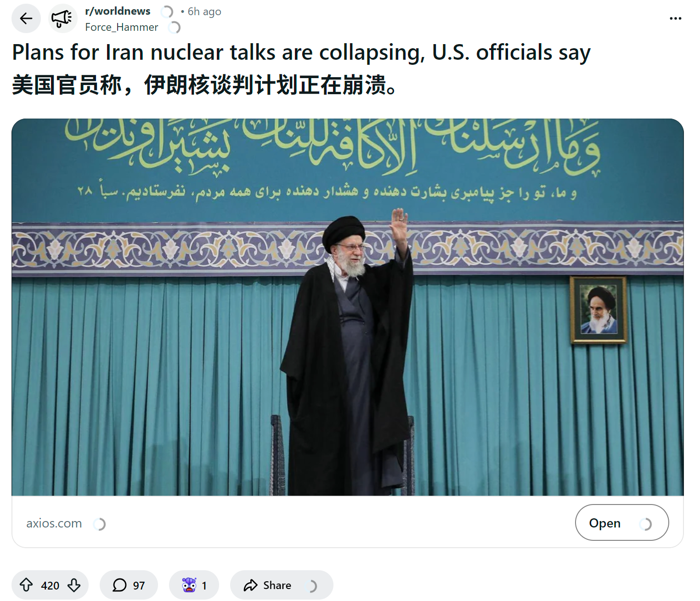Click the loading spinner next to axios.com
The image size is (700, 601).
click(x=99, y=524)
